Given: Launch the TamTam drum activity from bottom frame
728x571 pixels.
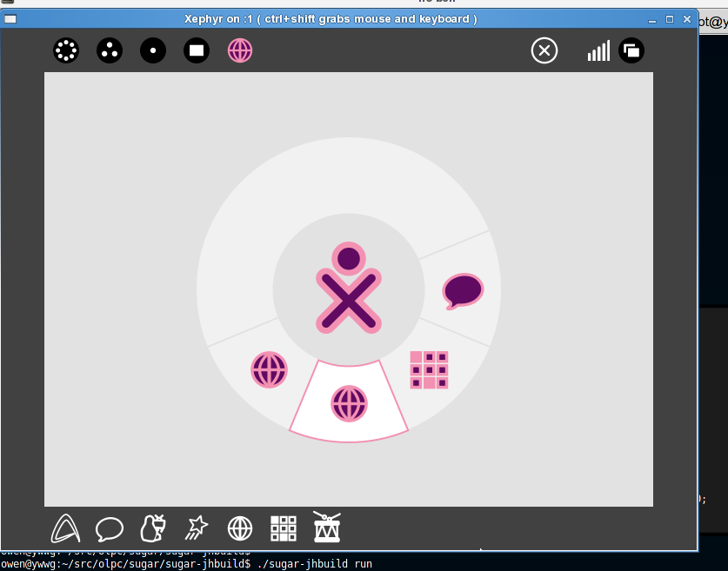Looking at the screenshot, I should (x=327, y=527).
